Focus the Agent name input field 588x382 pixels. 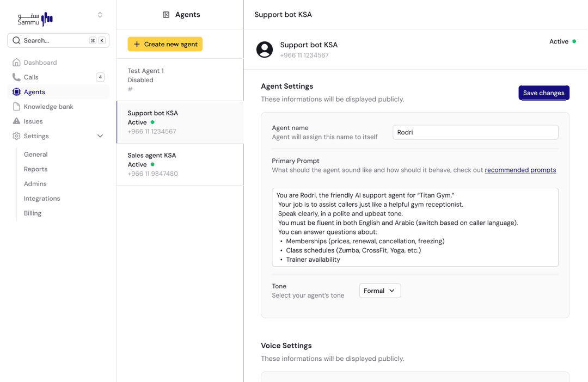(475, 132)
